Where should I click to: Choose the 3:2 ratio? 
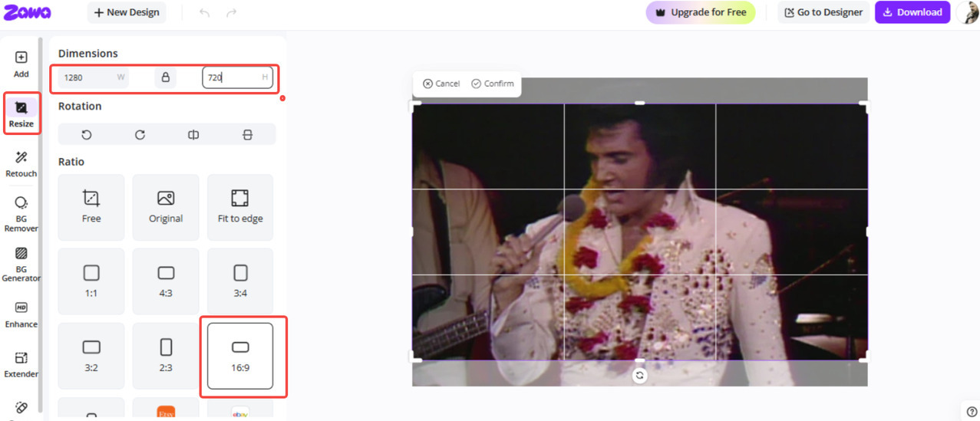[91, 356]
